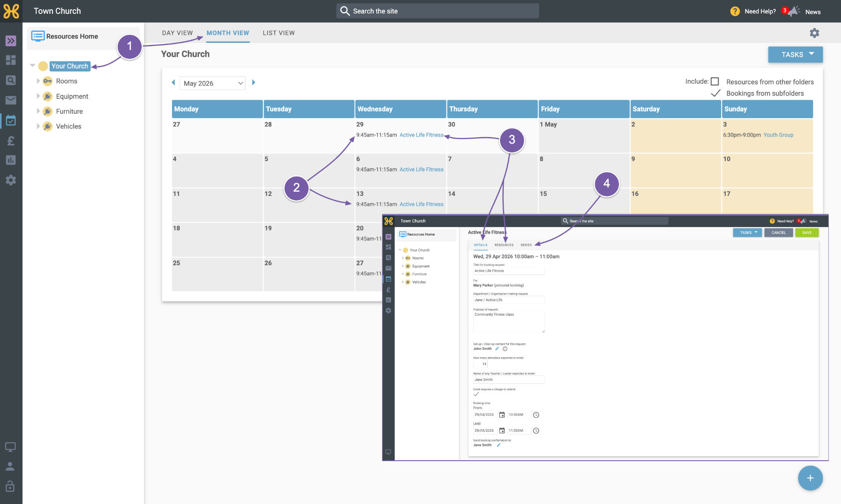Click the Resources Home screen icon

click(x=38, y=36)
